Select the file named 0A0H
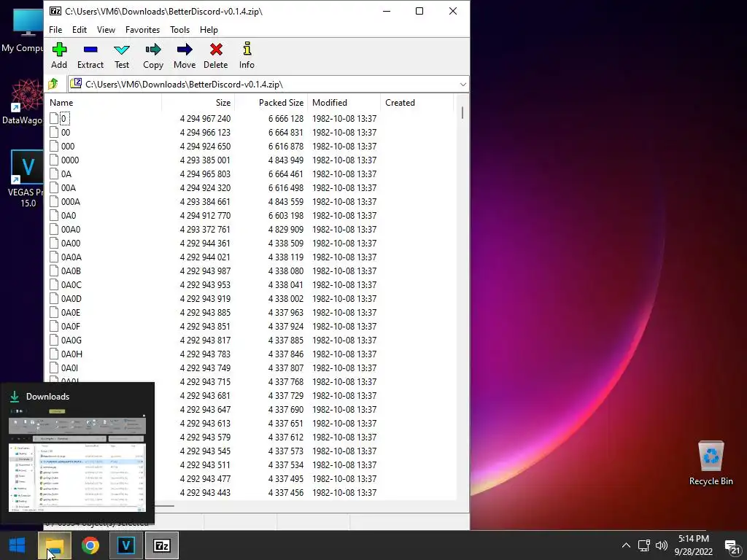This screenshot has width=747, height=560. pos(71,354)
